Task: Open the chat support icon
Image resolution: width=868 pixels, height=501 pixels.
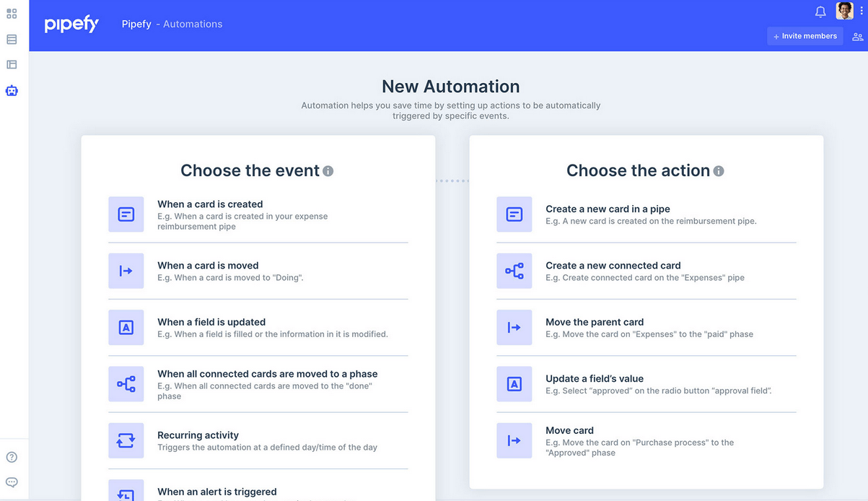Action: point(12,482)
